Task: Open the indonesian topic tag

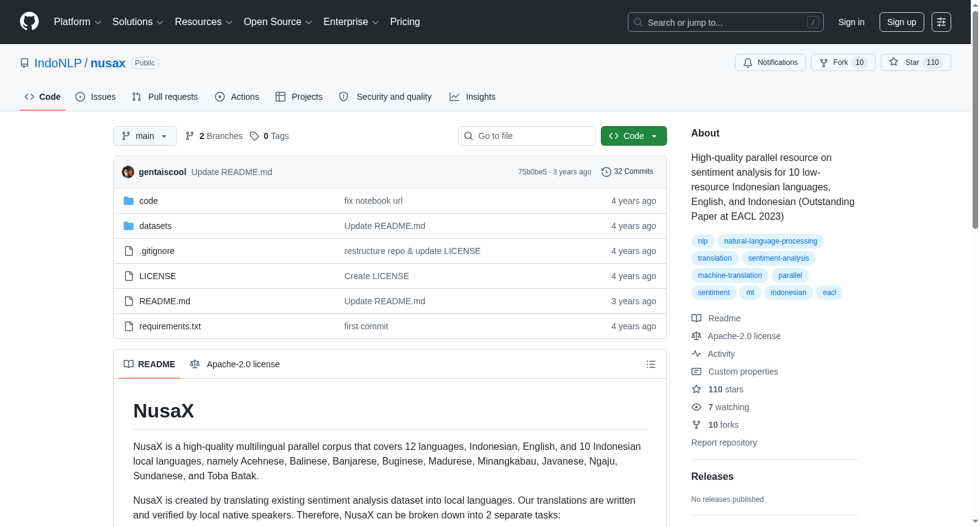Action: coord(788,293)
